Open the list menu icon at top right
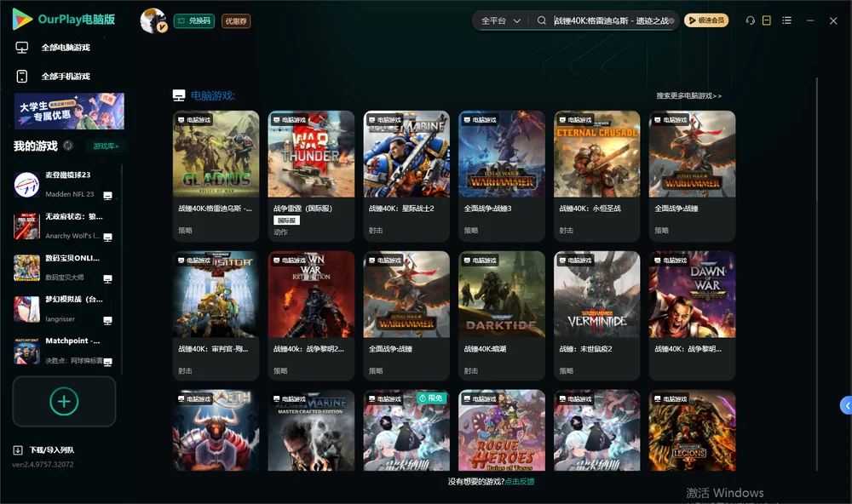The image size is (852, 504). pos(786,20)
